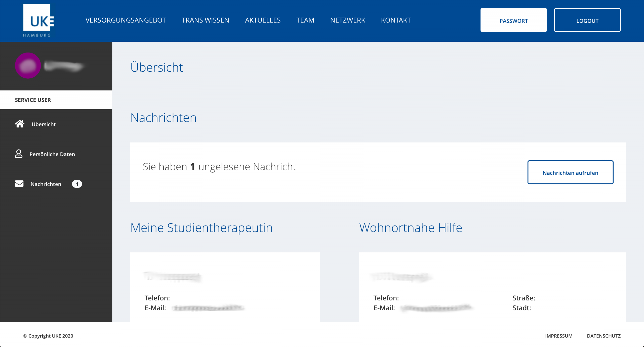Click the purple user avatar
644x347 pixels.
pyautogui.click(x=28, y=66)
